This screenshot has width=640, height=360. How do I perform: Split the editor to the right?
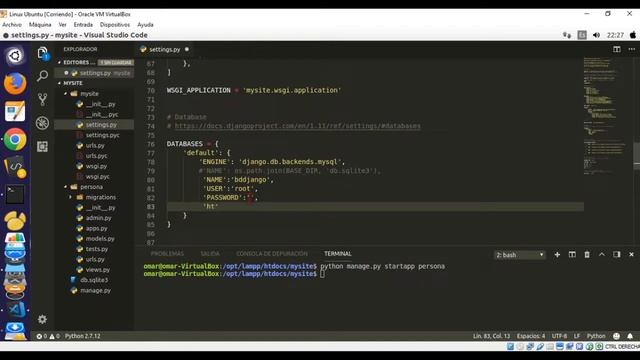point(617,49)
